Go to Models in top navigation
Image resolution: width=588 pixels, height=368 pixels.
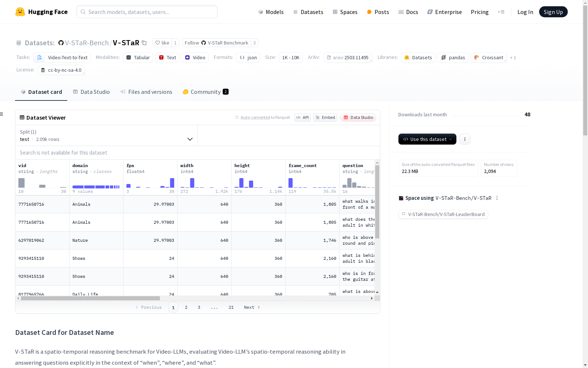pos(271,12)
